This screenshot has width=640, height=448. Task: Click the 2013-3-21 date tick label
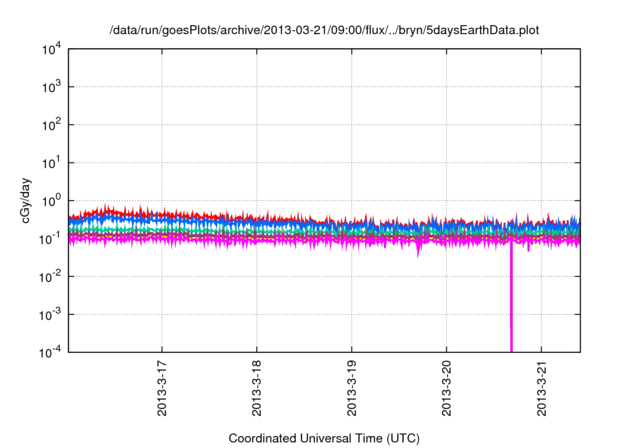point(541,388)
